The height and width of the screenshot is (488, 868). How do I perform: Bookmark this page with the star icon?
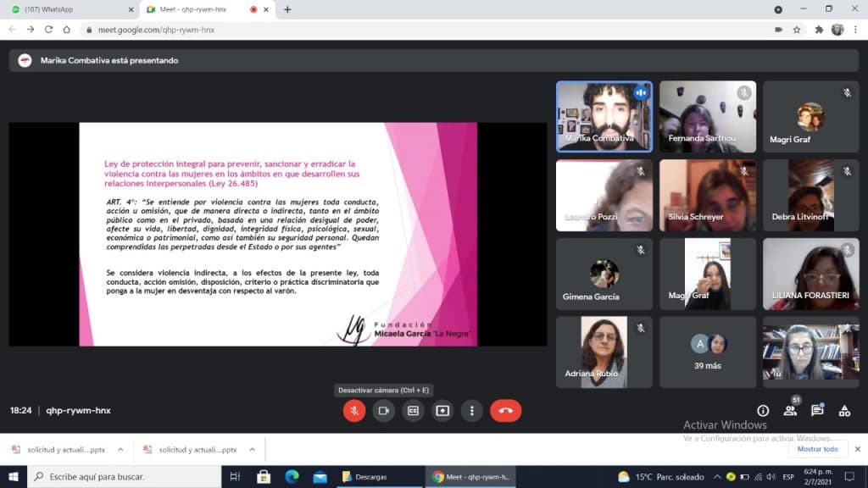coord(797,30)
